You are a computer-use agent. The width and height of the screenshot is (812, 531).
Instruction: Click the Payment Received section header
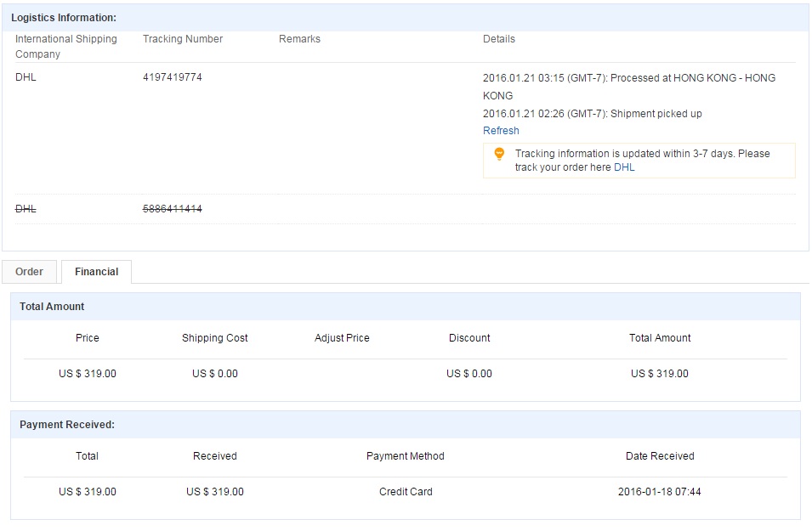coord(66,425)
